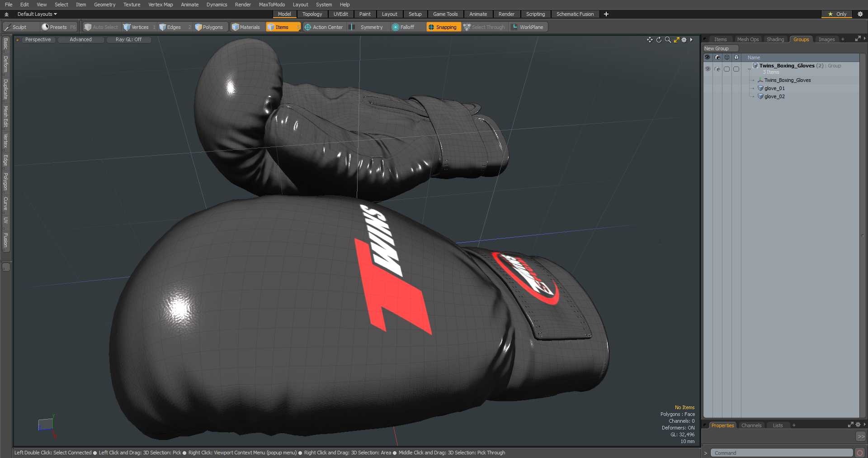Toggle Snapping

(443, 27)
